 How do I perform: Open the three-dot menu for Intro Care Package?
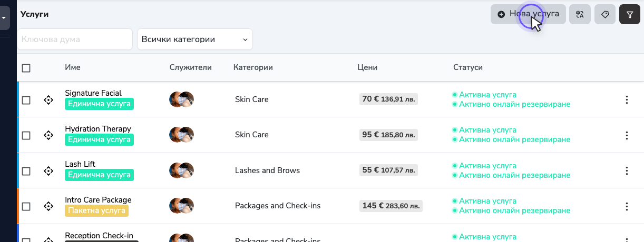[x=627, y=206]
